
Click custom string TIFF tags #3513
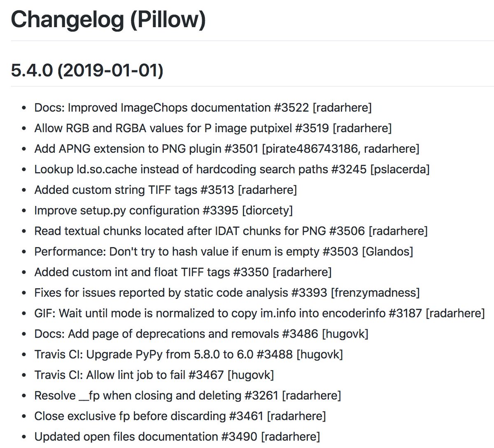tap(165, 190)
